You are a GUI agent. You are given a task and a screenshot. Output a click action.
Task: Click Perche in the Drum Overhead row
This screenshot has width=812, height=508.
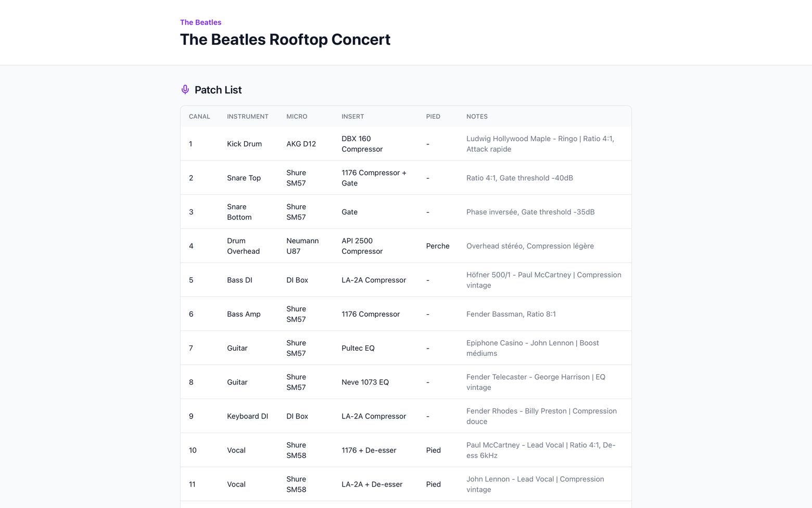click(438, 246)
